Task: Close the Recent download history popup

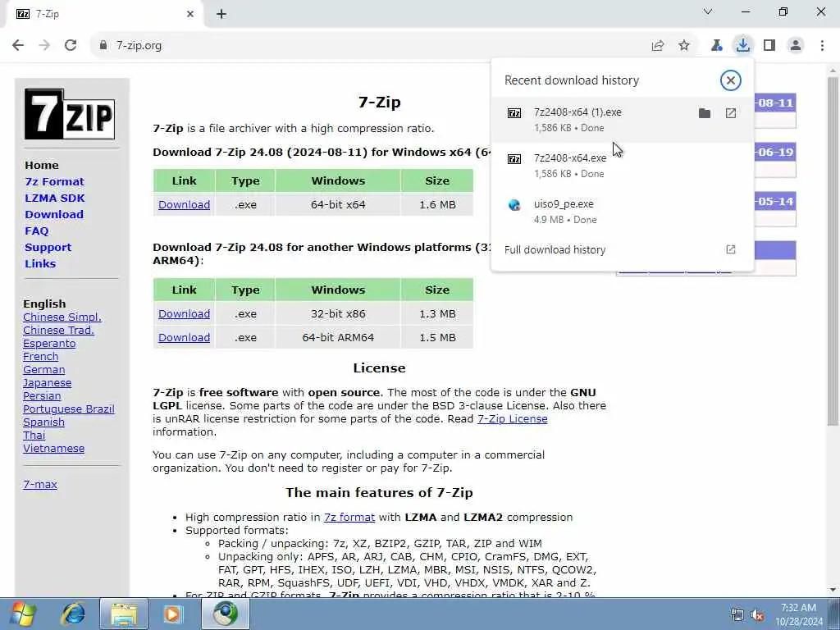Action: pyautogui.click(x=731, y=80)
